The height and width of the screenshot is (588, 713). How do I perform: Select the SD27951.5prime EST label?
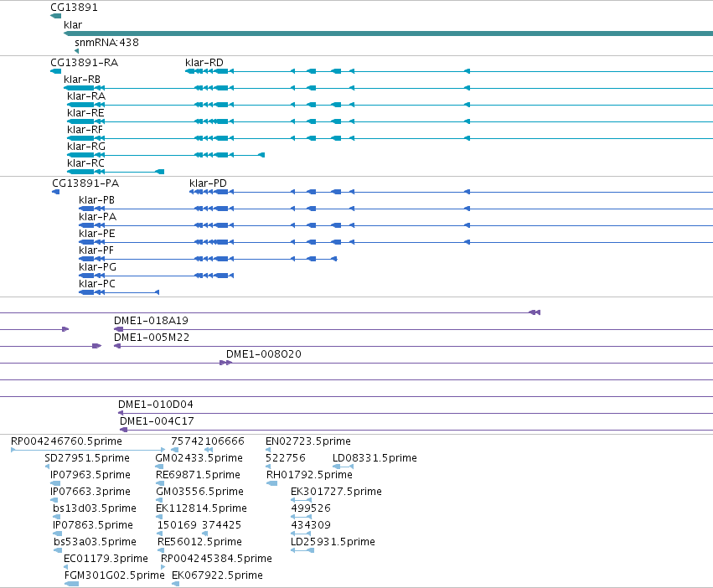click(x=87, y=458)
